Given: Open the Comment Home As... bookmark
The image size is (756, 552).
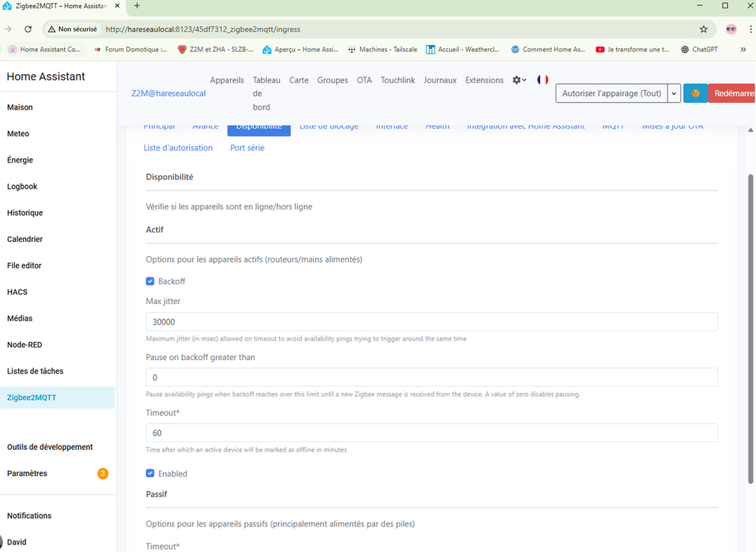Looking at the screenshot, I should [548, 49].
